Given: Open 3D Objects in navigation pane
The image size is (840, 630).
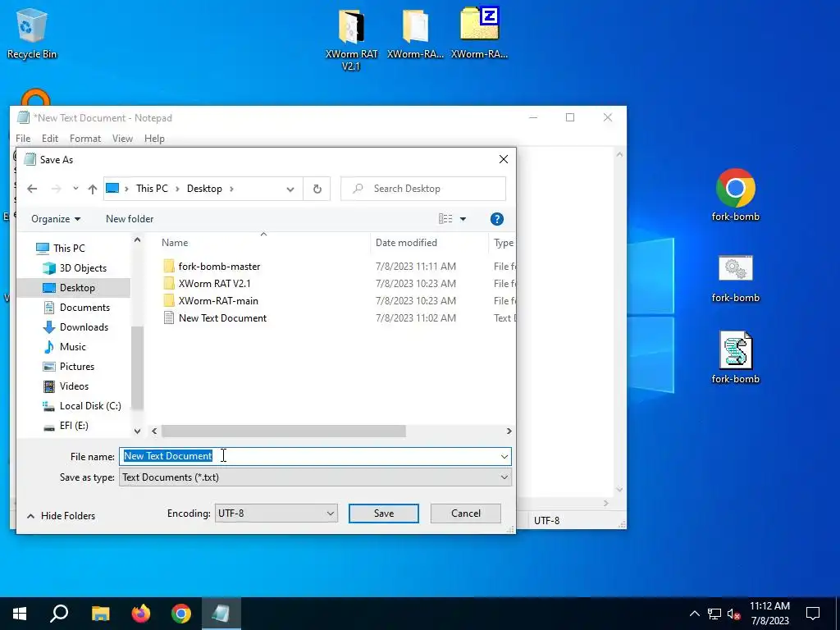Looking at the screenshot, I should click(83, 268).
